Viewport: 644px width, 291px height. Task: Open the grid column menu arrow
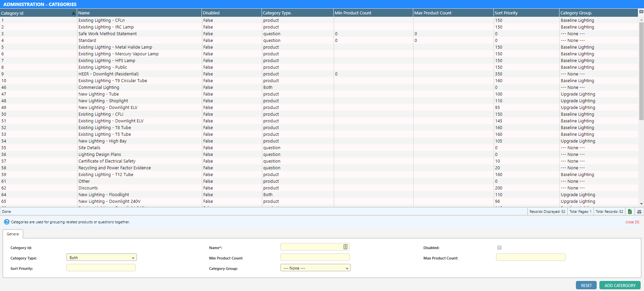[641, 12]
